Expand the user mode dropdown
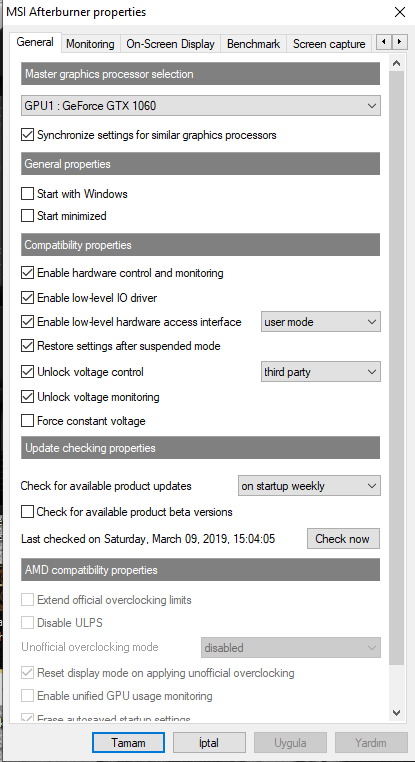 (321, 322)
